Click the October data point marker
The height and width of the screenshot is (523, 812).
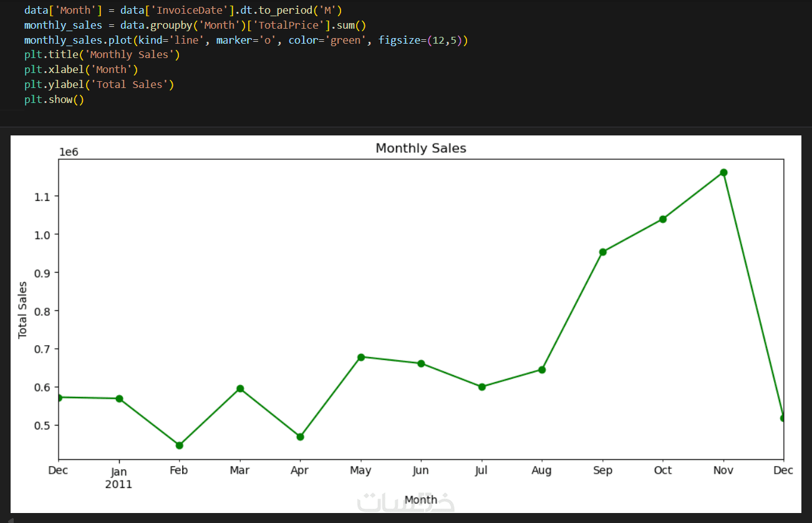point(663,219)
